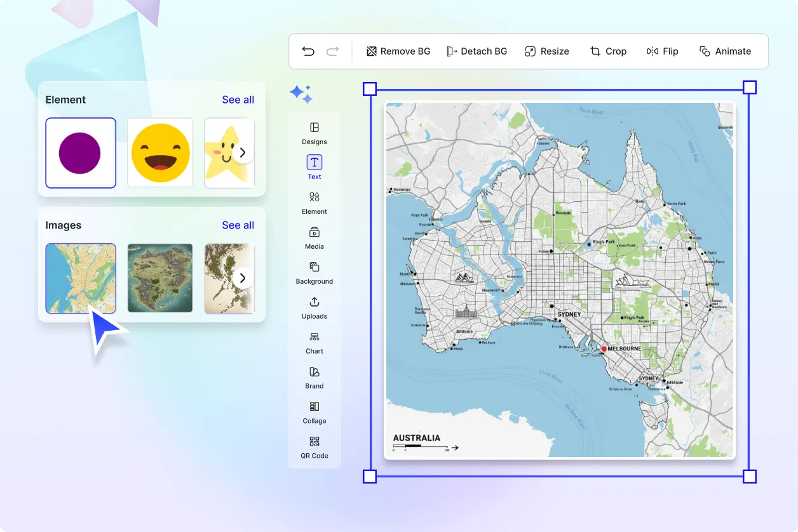Screen dimensions: 798x532
Task: Click the Redo arrow icon
Action: 332,51
